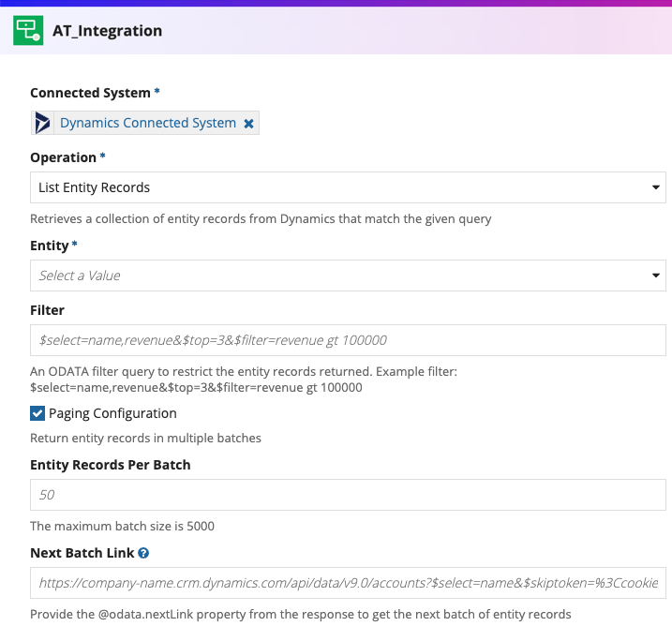The width and height of the screenshot is (672, 641).
Task: Click the AT_Integration title text
Action: [x=107, y=31]
